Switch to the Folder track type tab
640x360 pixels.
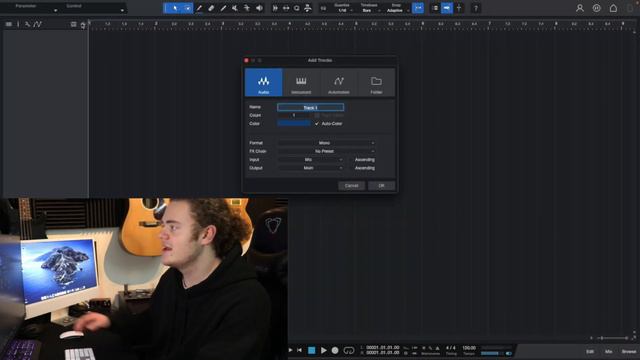coord(376,82)
